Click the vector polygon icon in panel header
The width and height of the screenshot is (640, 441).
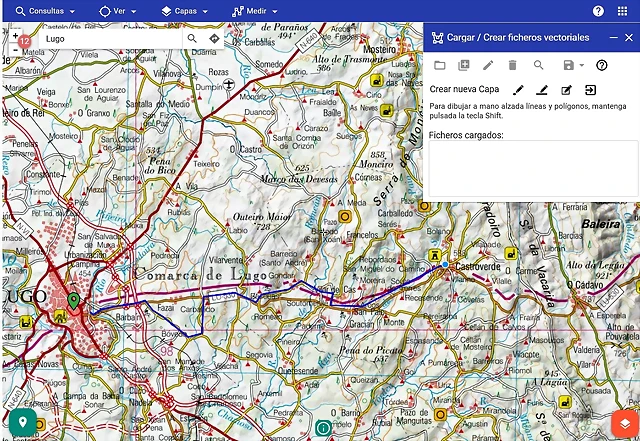coord(437,38)
